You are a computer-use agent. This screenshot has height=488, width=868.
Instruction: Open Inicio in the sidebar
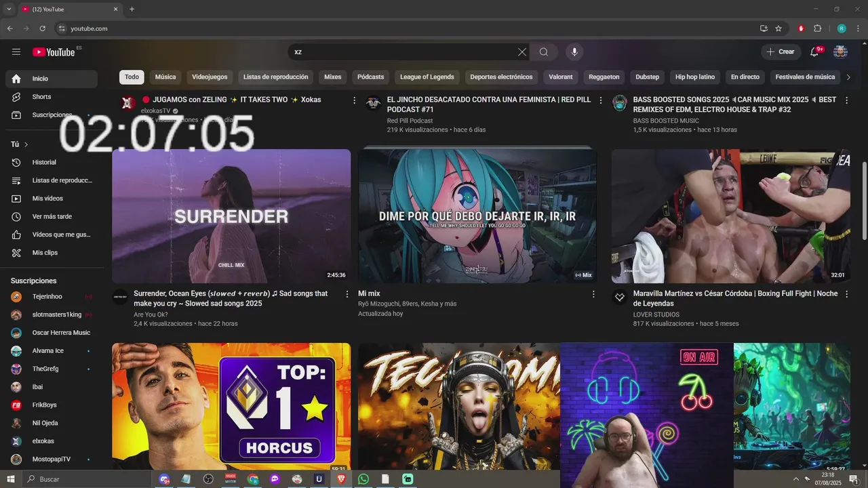[x=51, y=79]
